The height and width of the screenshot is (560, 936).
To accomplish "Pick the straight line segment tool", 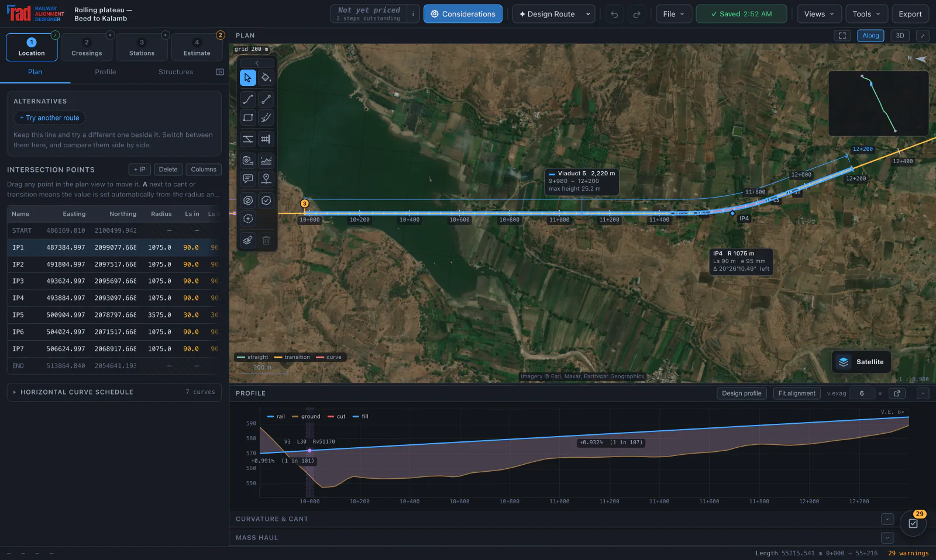I will click(266, 99).
